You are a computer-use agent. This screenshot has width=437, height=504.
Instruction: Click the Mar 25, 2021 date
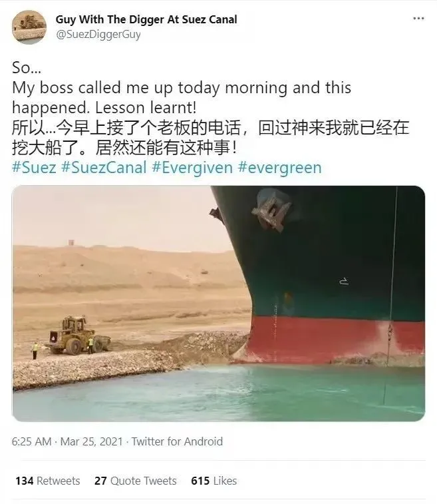click(92, 441)
